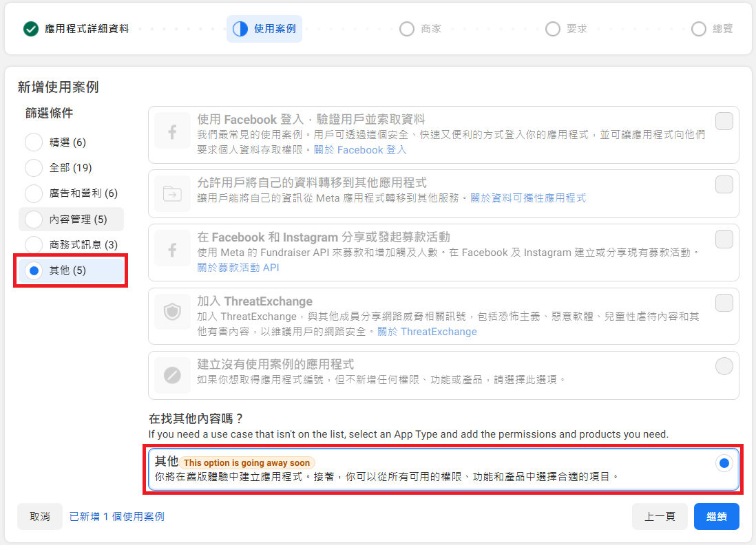Image resolution: width=756 pixels, height=545 pixels.
Task: Click the 使用 Facebook 登入 card title
Action: point(311,120)
